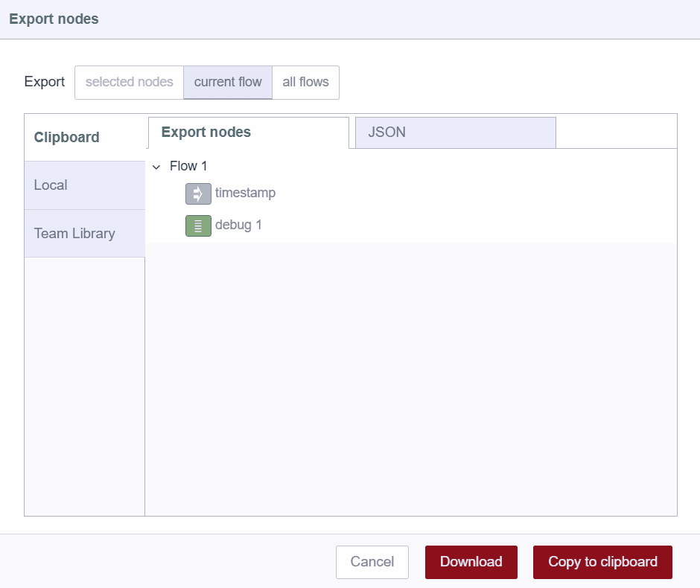This screenshot has height=588, width=700.
Task: Select the debug 1 node entry
Action: click(x=238, y=225)
